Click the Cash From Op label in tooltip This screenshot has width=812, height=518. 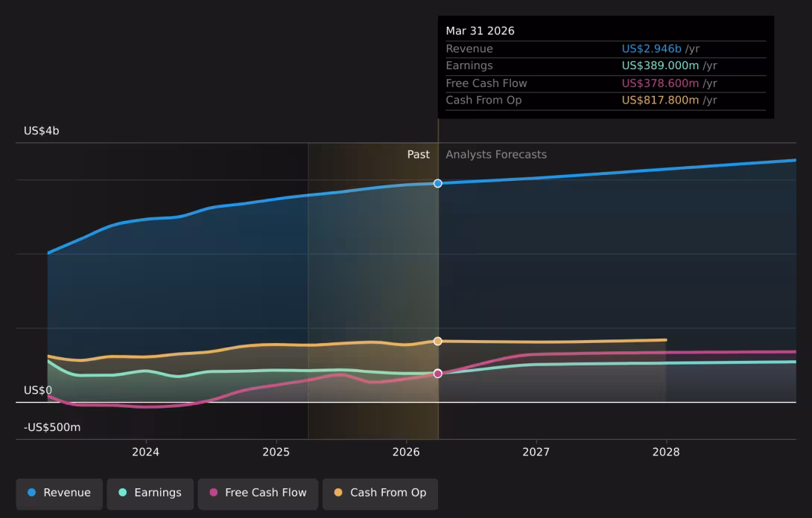tap(483, 100)
